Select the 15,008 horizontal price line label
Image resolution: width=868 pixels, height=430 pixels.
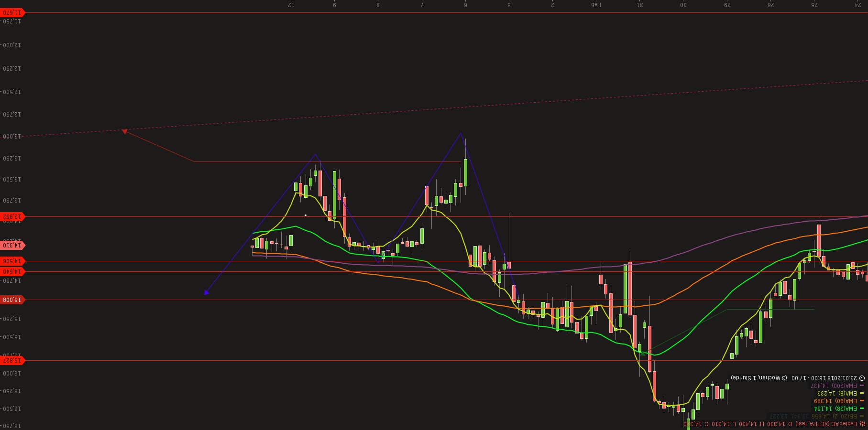point(12,299)
